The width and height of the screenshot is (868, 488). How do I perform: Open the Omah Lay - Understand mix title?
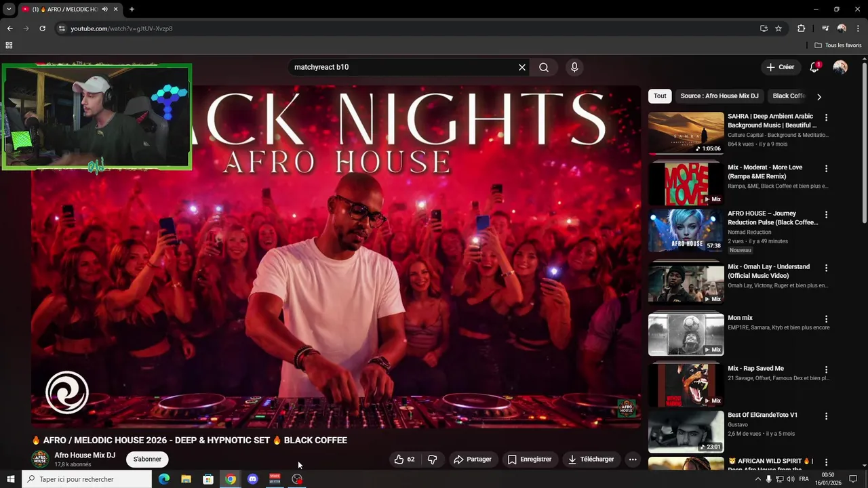(x=769, y=271)
